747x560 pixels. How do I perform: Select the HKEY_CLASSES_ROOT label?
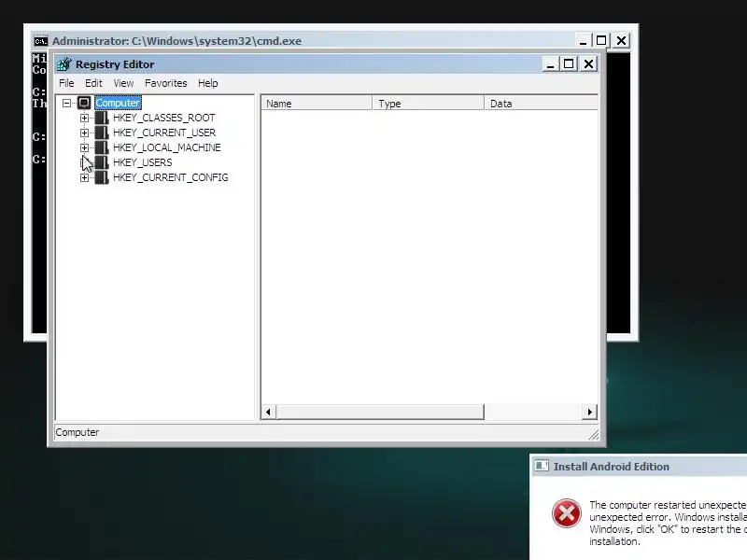click(164, 118)
